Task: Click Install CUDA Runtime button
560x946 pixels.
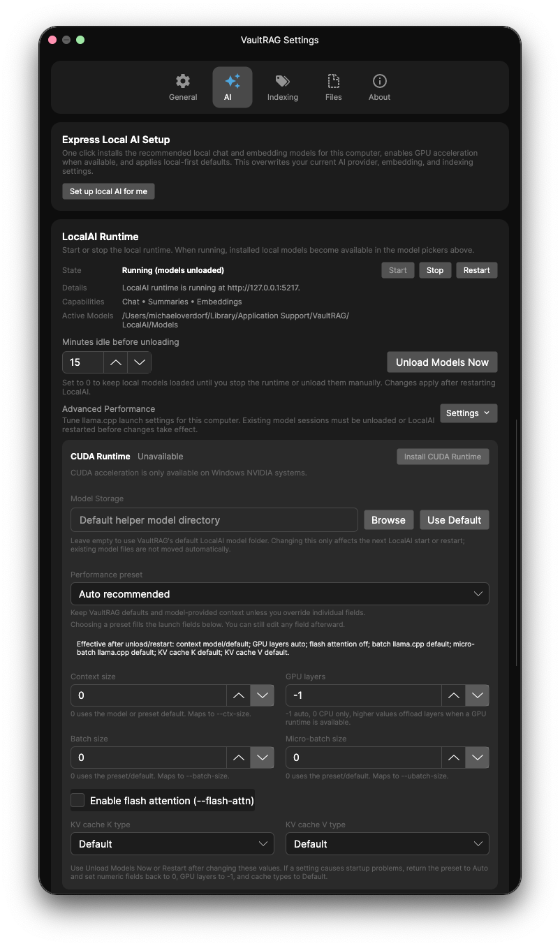Action: [x=443, y=457]
